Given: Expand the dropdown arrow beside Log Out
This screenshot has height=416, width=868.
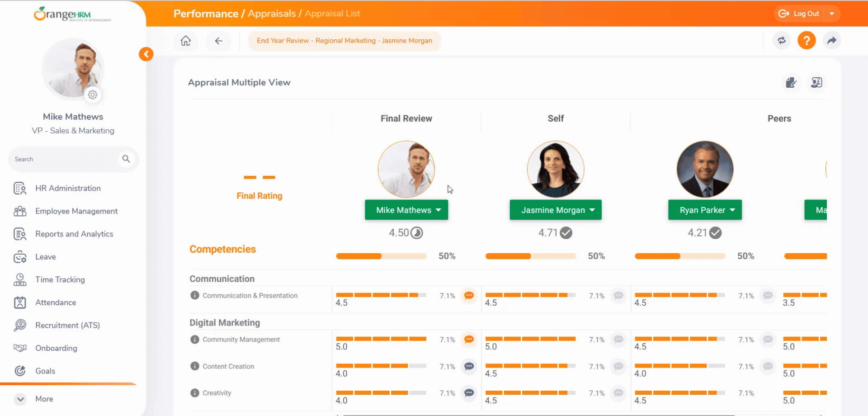Looking at the screenshot, I should (x=832, y=14).
